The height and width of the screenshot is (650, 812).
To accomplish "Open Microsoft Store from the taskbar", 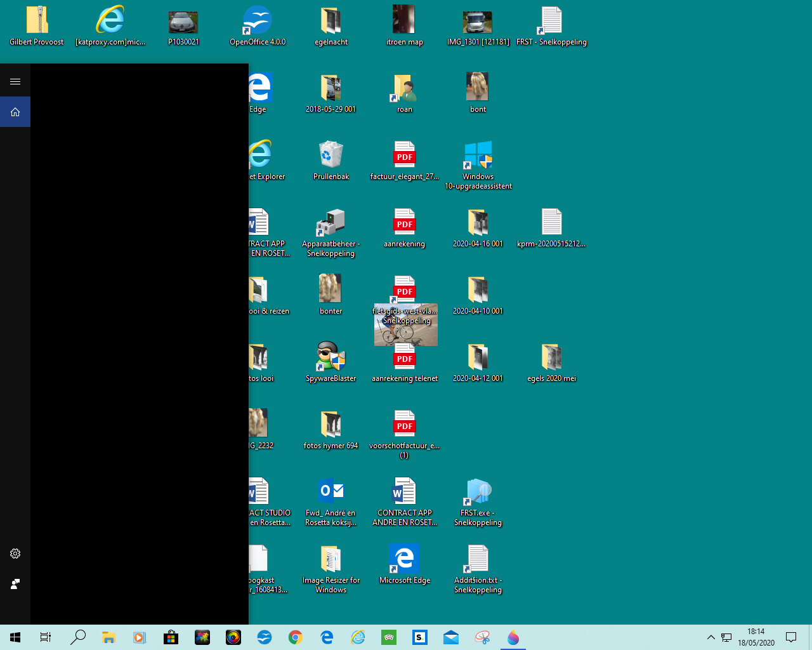I will 171,637.
